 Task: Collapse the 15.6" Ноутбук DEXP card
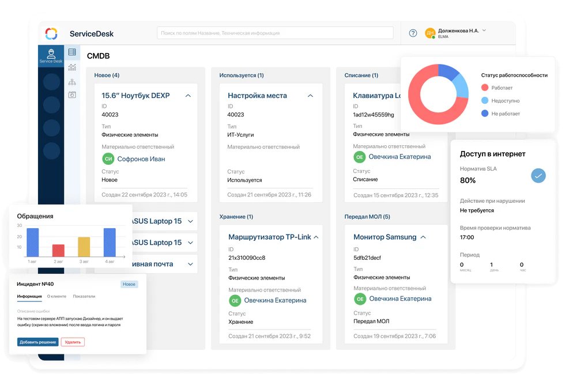tap(189, 96)
